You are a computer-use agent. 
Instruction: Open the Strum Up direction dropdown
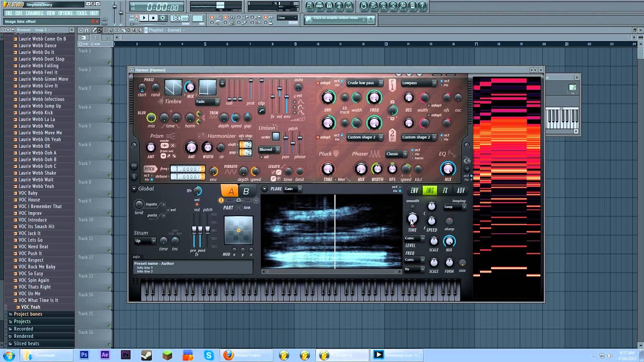coord(145,241)
